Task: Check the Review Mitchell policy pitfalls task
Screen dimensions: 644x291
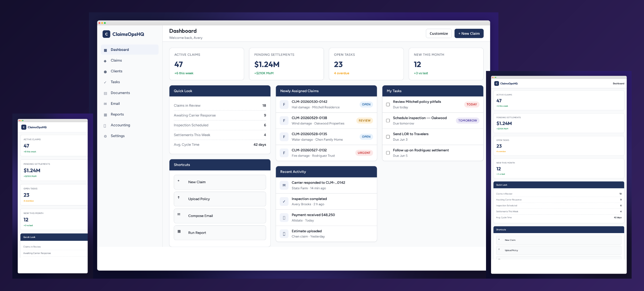Action: [388, 104]
